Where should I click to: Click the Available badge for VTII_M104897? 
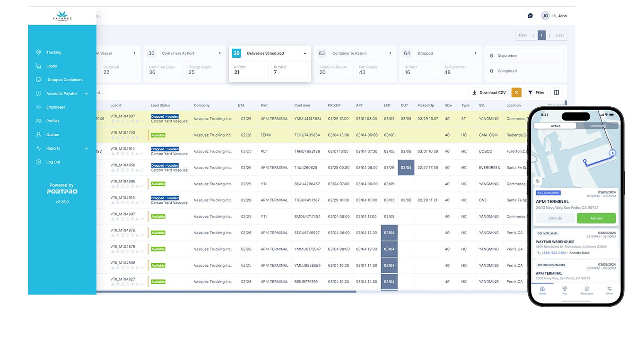pyautogui.click(x=158, y=217)
